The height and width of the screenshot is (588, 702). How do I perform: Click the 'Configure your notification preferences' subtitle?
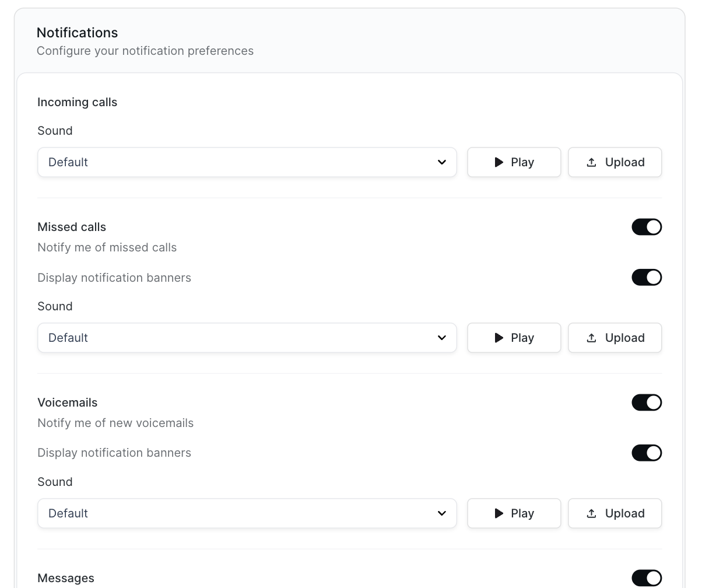[145, 51]
